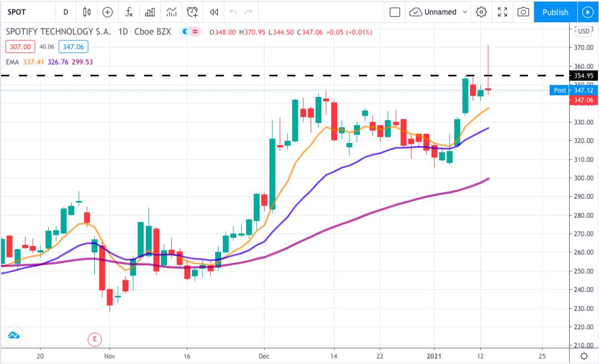Click the 1D interval label in legend
Screen dimensions: 599x364
(x=123, y=32)
